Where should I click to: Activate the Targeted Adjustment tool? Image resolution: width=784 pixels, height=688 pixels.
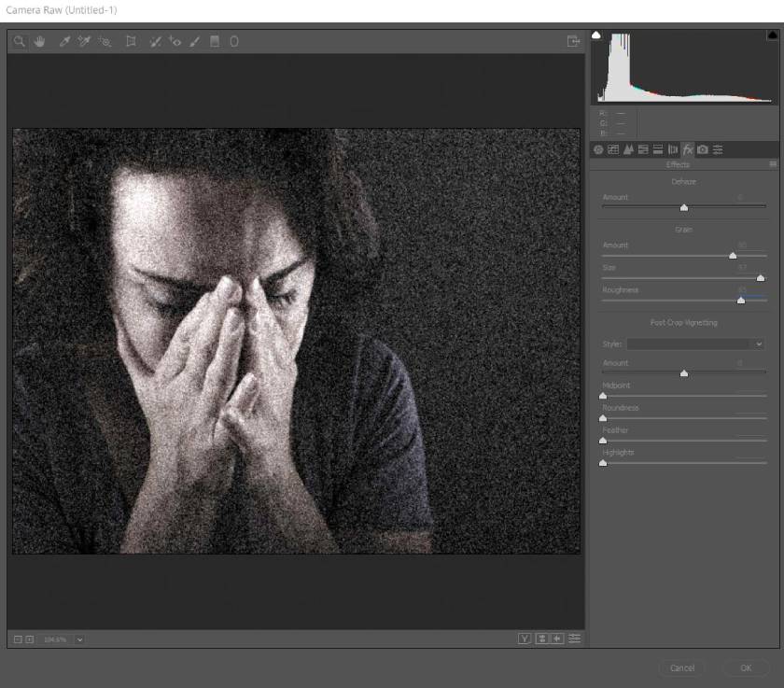click(x=105, y=41)
